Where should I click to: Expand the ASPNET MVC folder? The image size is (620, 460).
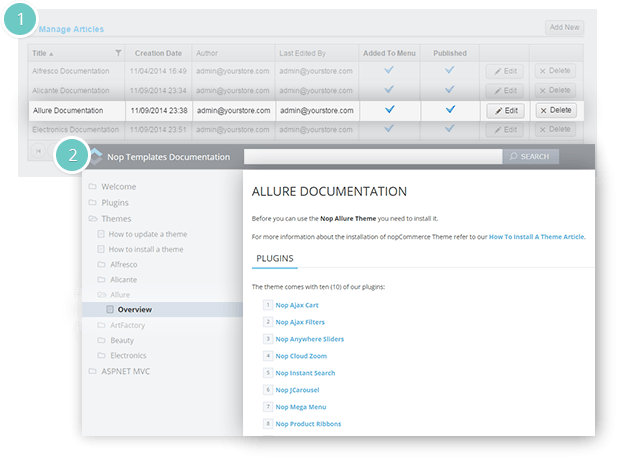coord(119,371)
